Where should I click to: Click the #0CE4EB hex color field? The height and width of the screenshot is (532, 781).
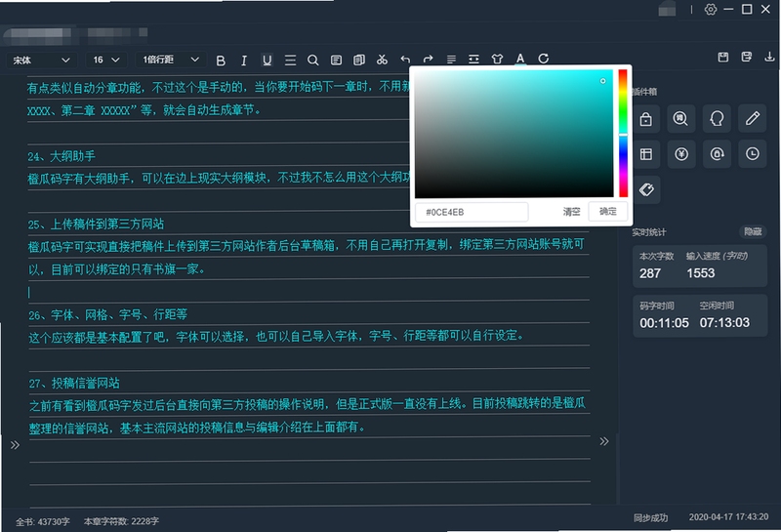(472, 212)
